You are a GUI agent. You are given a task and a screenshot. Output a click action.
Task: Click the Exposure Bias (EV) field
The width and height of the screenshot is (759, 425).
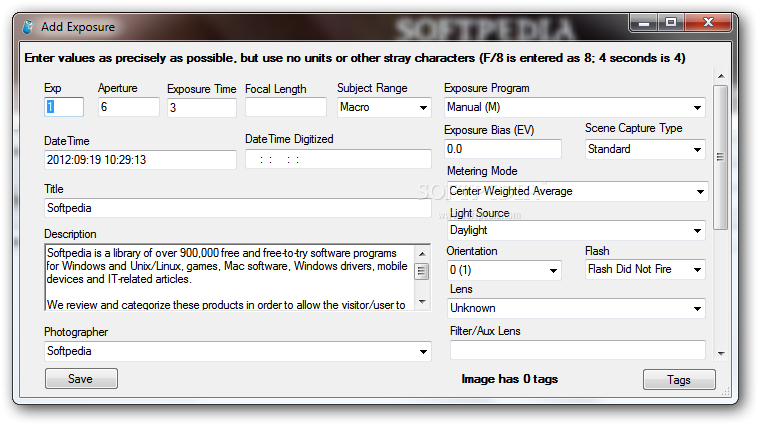pos(502,149)
